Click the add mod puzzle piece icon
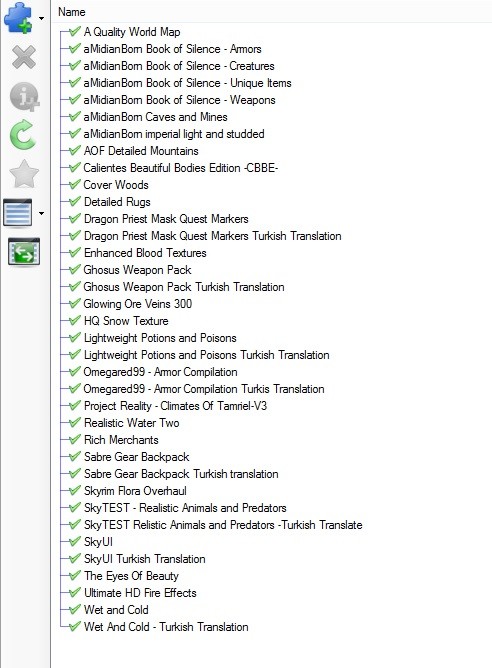Screen dimensions: 492x668 (18, 18)
